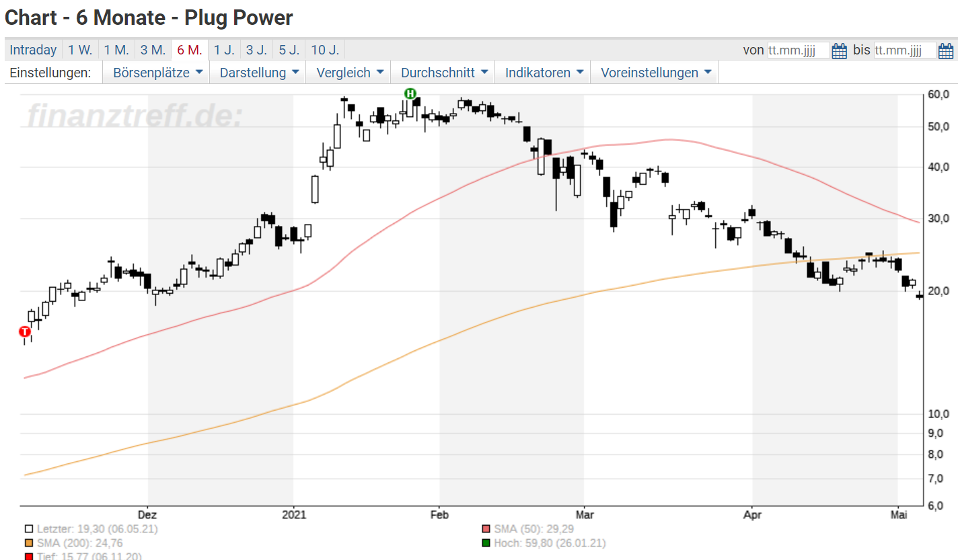Click the 40,0 y-axis price label
The image size is (958, 560).
point(938,167)
